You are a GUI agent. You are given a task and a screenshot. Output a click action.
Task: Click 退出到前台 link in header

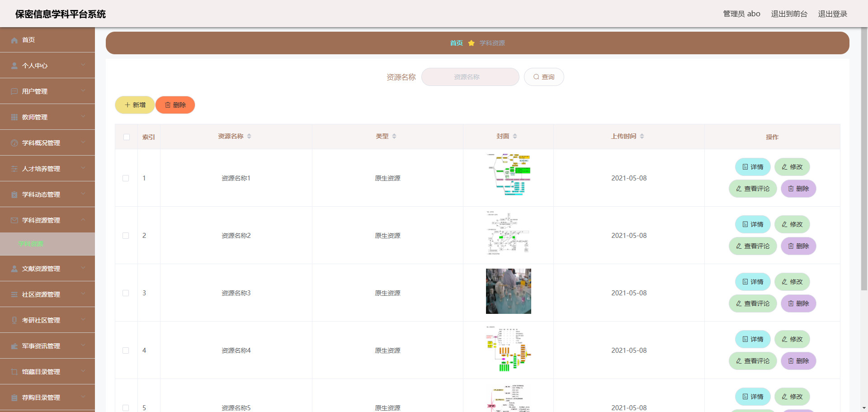tap(789, 14)
